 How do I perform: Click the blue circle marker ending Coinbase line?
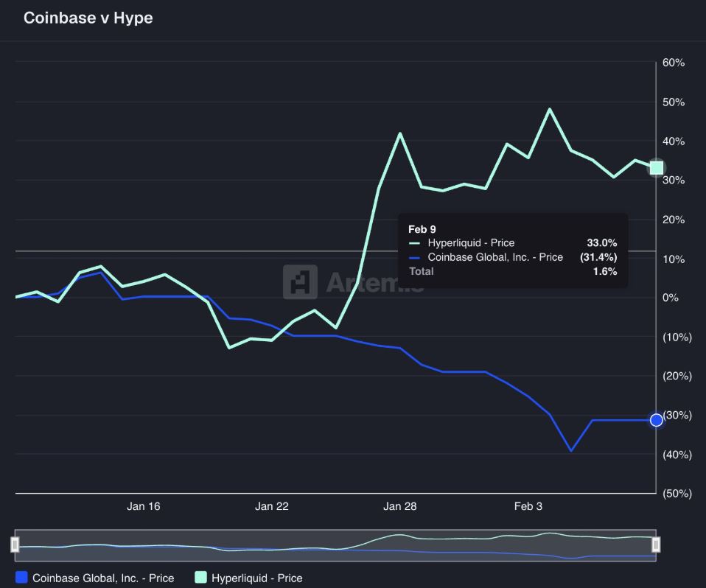pos(656,420)
